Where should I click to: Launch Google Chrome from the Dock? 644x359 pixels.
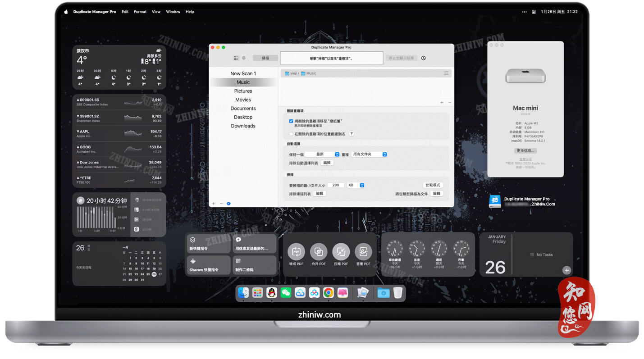click(328, 293)
